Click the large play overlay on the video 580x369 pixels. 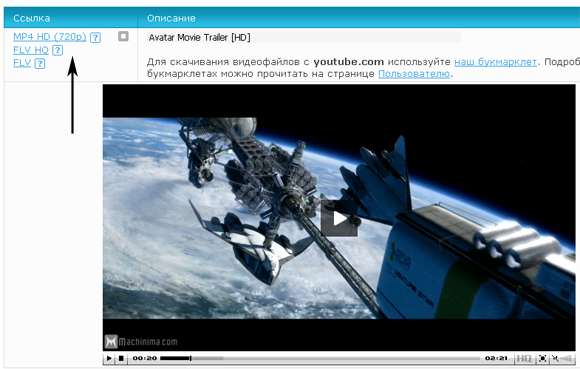coord(339,218)
